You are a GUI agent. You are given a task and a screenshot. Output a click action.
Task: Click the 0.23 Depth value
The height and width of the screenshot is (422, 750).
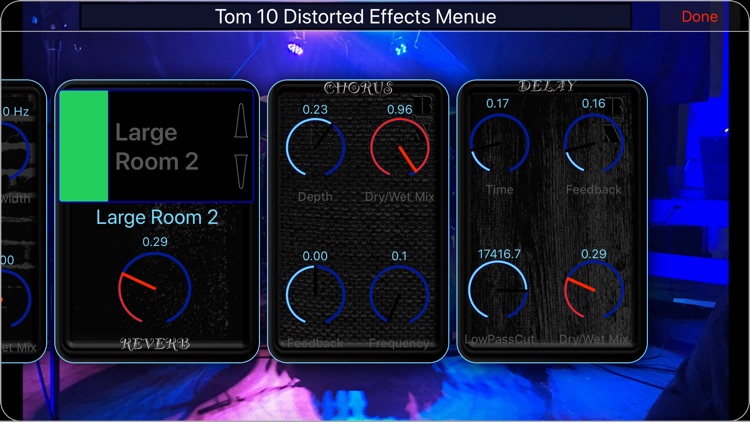315,110
